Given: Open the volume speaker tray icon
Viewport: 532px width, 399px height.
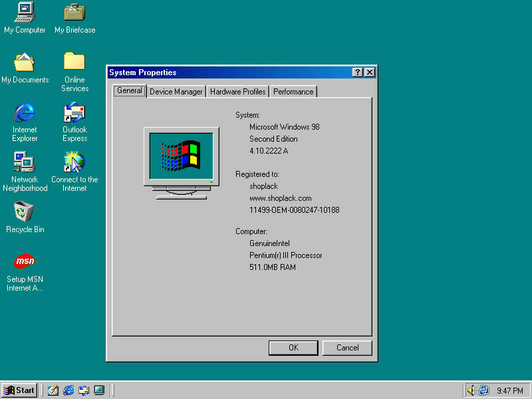Looking at the screenshot, I should pos(471,390).
